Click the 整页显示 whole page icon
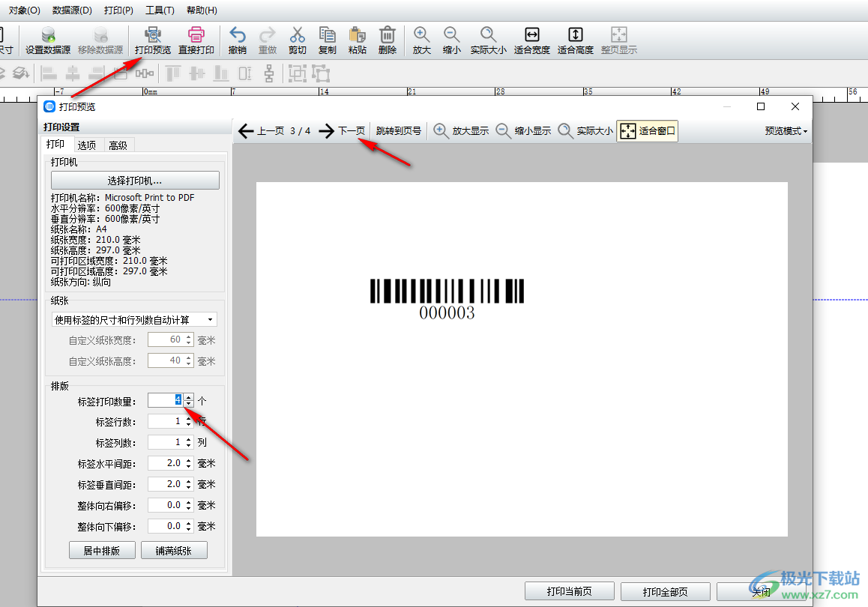Screen dimensions: 868x607 619,40
